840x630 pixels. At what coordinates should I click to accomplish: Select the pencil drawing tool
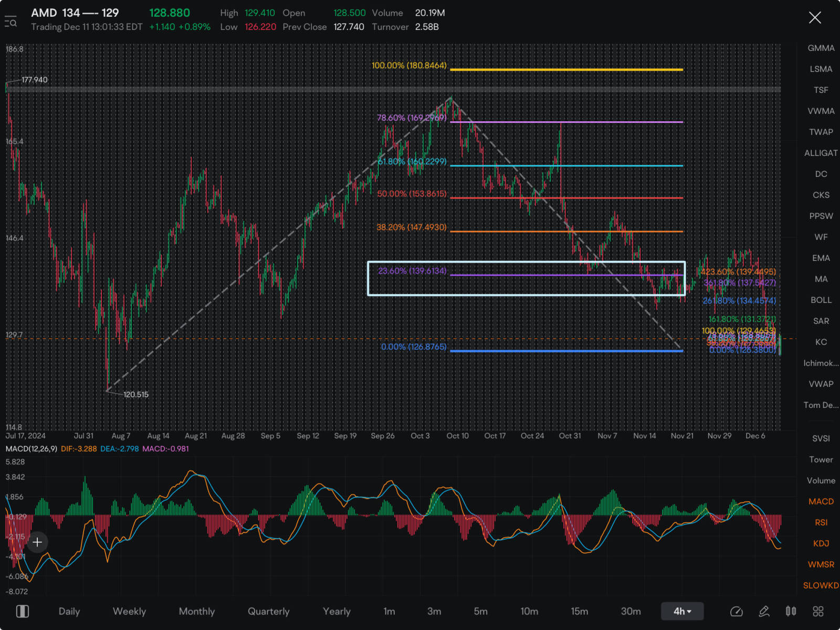coord(764,611)
